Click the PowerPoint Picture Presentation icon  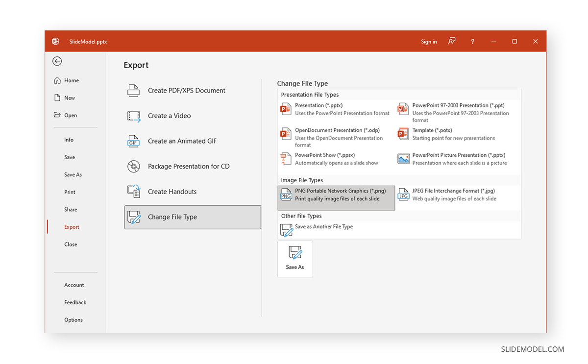tap(403, 159)
